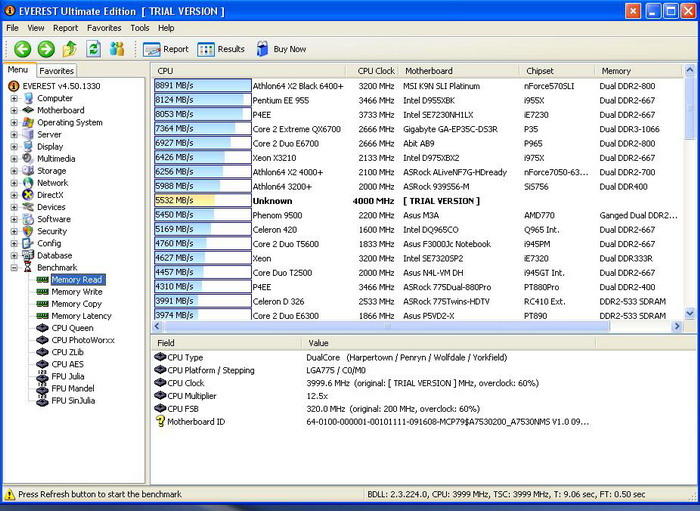Select the Security shield icon

pyautogui.click(x=28, y=231)
